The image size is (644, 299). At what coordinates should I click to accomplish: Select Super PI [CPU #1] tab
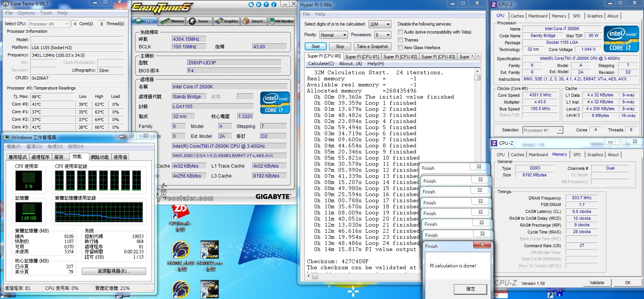coord(362,56)
